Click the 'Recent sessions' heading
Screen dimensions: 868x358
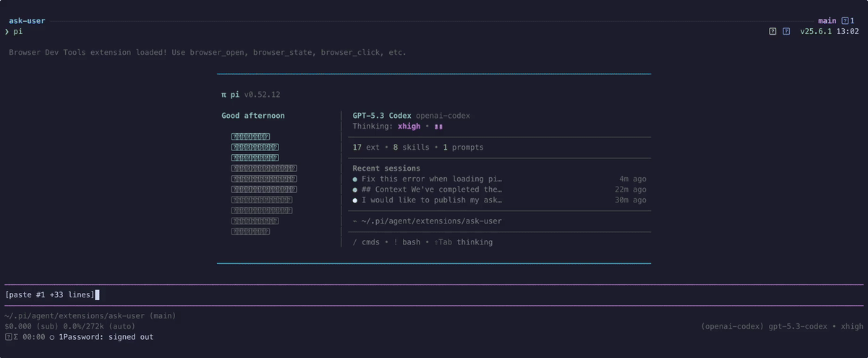386,169
